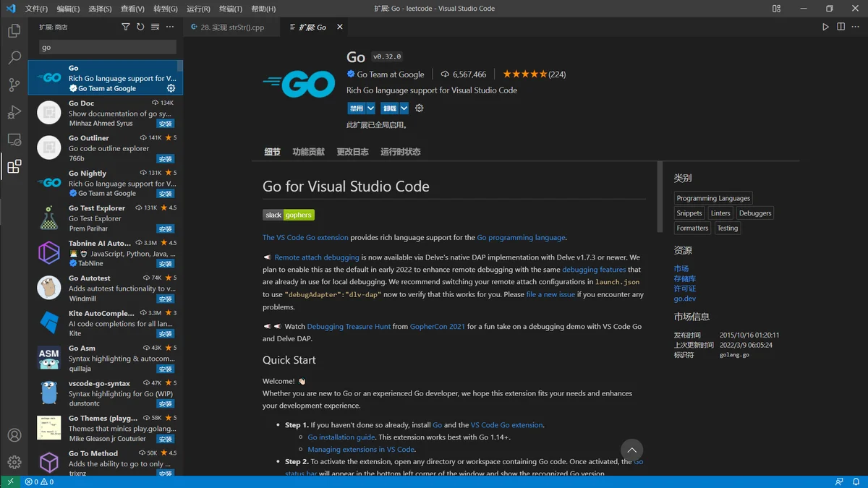The image size is (868, 488).
Task: Click the extension search input field
Action: click(x=107, y=47)
